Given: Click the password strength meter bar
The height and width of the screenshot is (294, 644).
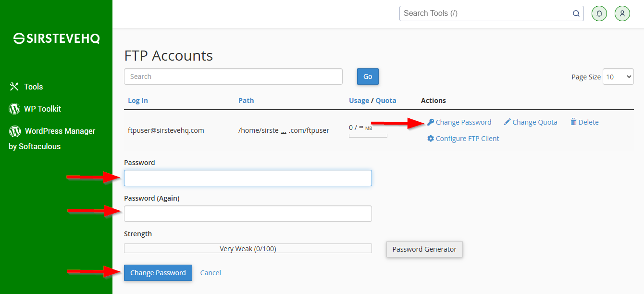Looking at the screenshot, I should tap(248, 248).
